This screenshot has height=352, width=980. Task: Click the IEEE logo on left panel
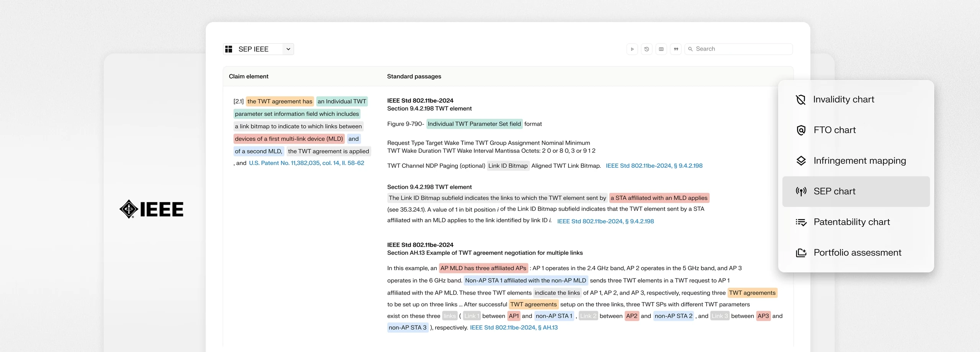[x=152, y=209]
